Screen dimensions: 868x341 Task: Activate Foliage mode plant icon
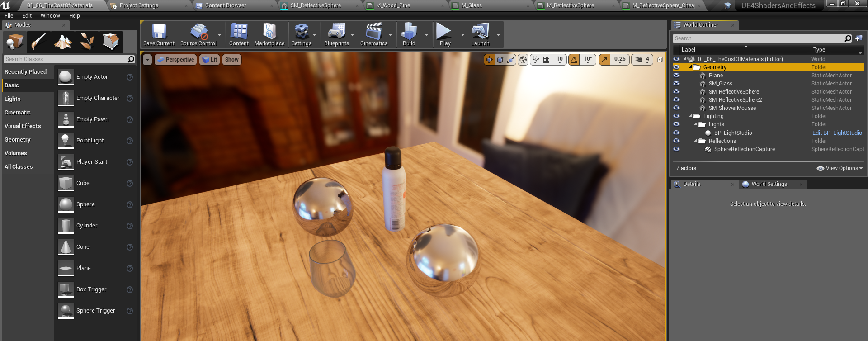[87, 42]
